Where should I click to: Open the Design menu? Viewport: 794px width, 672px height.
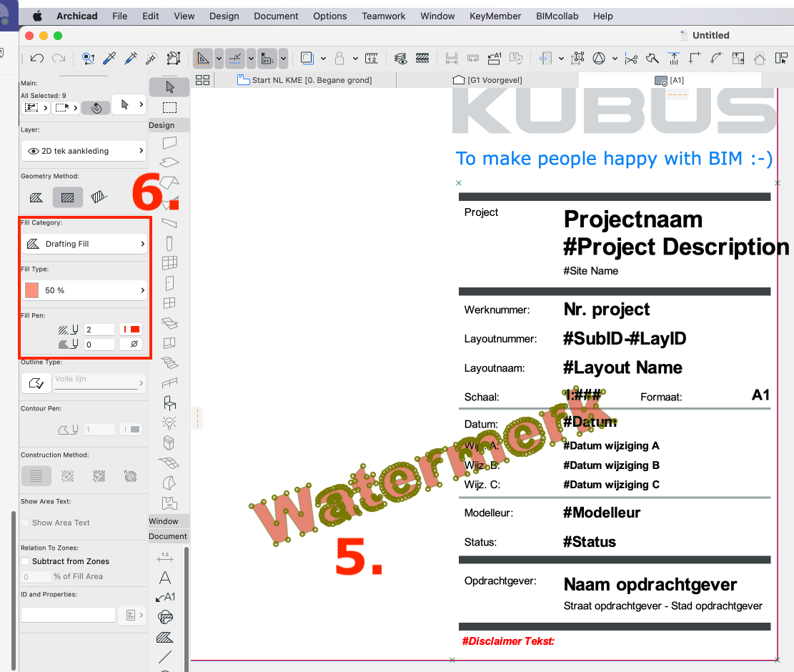224,16
